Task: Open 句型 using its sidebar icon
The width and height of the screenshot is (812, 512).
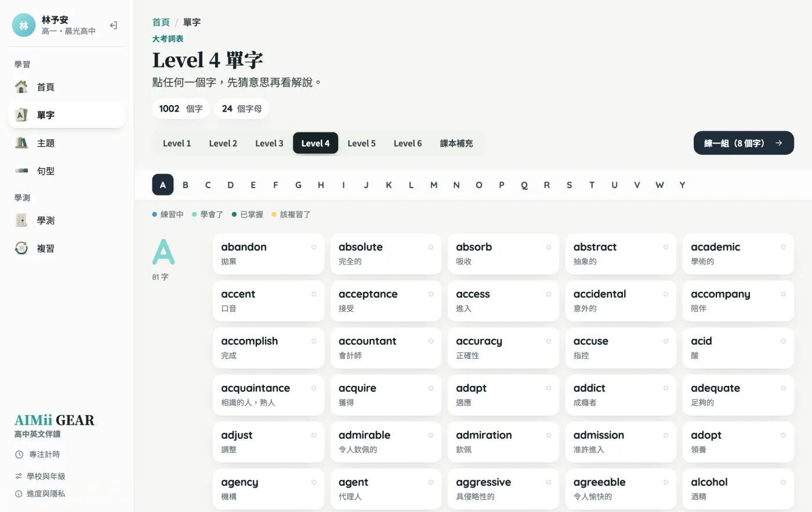Action: [21, 171]
